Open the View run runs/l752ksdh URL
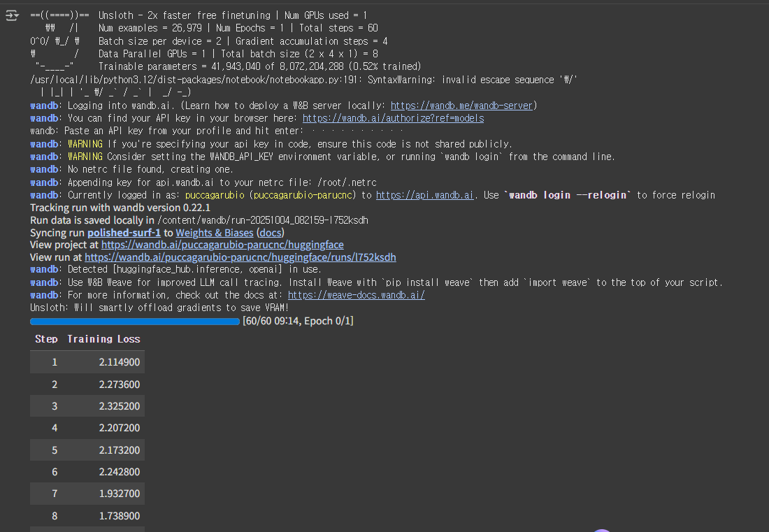Viewport: 769px width, 532px height. (x=240, y=257)
